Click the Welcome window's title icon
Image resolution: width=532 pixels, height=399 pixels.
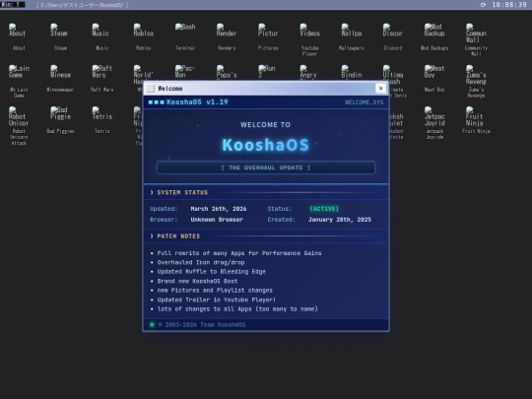point(151,89)
